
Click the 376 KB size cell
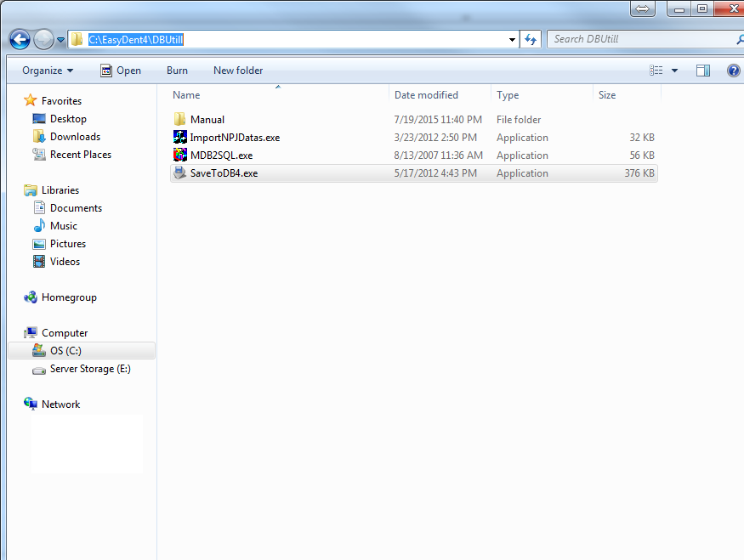click(639, 173)
